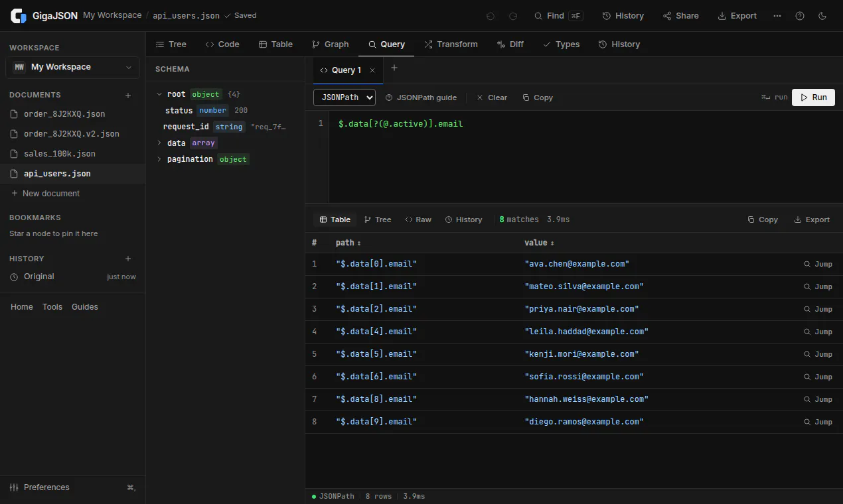Toggle dark mode moon icon
This screenshot has width=843, height=504.
click(822, 16)
